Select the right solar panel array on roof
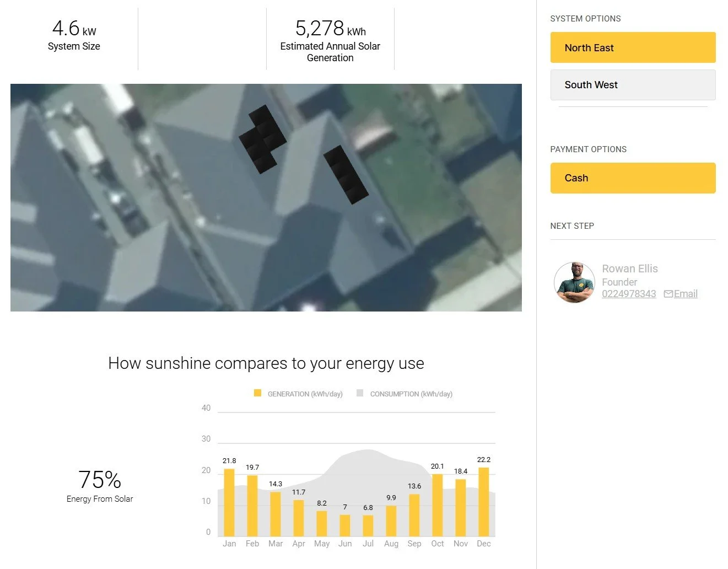Image resolution: width=728 pixels, height=569 pixels. [x=346, y=174]
